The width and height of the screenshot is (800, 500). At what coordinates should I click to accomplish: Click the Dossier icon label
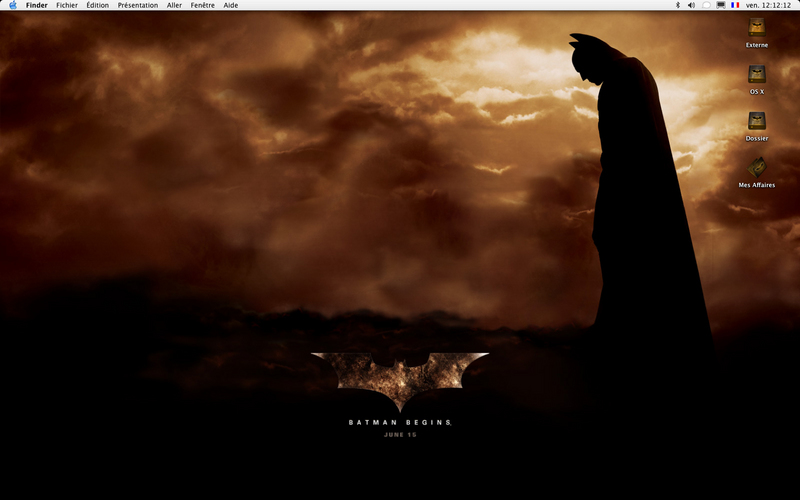757,138
